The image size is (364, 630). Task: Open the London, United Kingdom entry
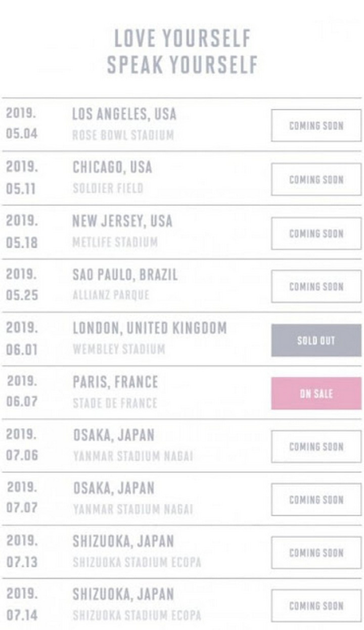pyautogui.click(x=150, y=328)
